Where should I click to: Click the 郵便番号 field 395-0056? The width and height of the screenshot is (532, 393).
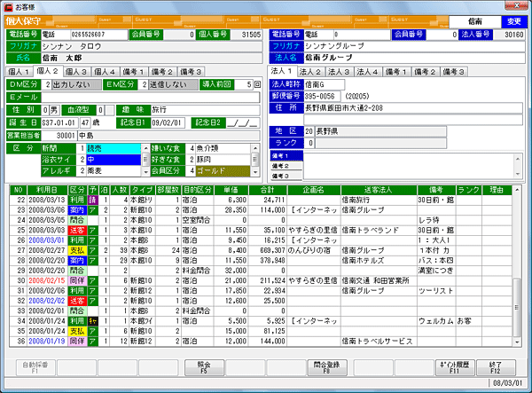[x=322, y=97]
